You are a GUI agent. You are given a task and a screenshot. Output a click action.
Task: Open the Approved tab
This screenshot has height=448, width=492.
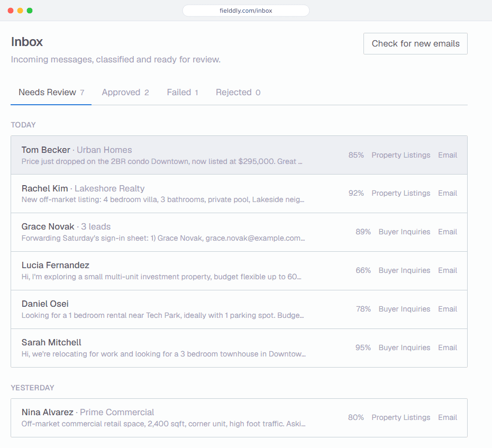[125, 92]
